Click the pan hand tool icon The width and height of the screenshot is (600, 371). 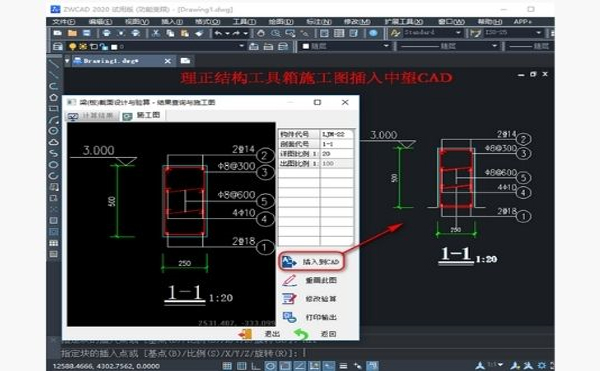261,33
